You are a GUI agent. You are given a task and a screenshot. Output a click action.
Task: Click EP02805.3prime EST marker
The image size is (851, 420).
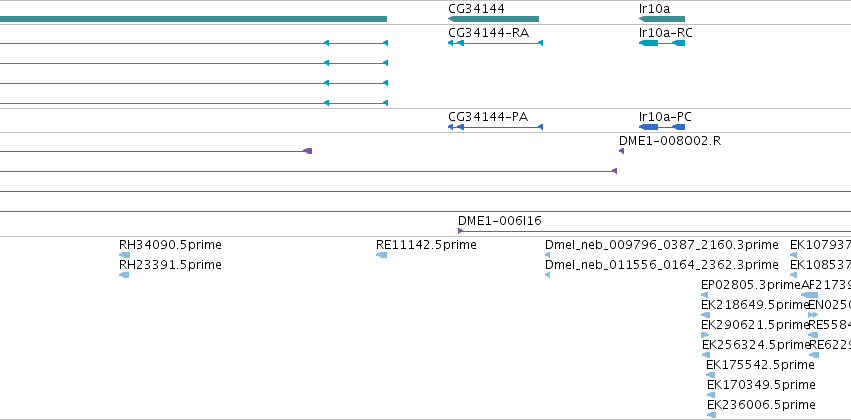click(704, 295)
